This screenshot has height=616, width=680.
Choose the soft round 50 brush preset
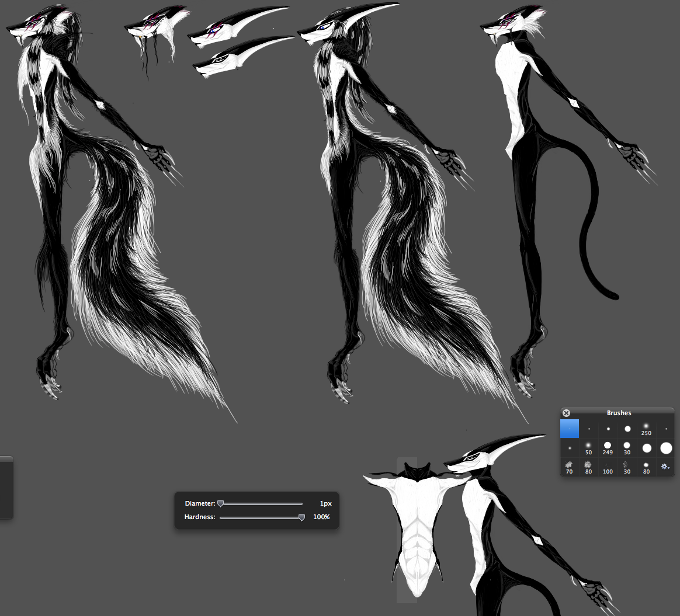(x=588, y=448)
